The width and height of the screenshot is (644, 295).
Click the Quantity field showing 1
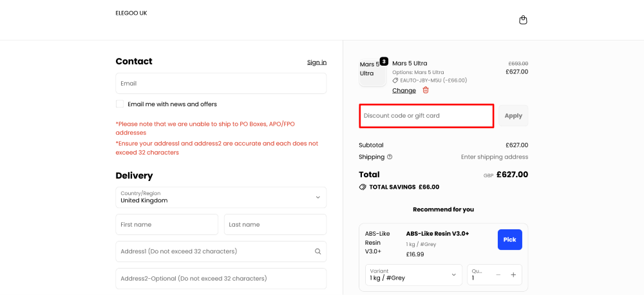(x=495, y=275)
